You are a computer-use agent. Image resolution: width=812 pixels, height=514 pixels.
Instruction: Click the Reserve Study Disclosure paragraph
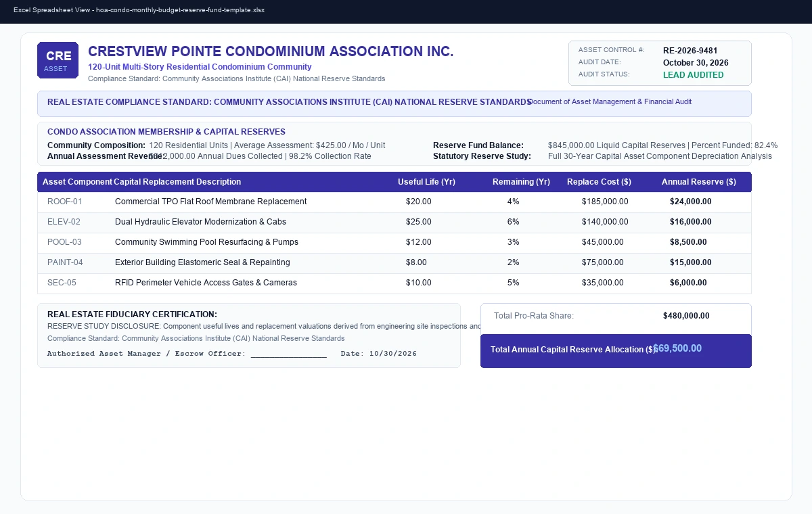pos(265,326)
